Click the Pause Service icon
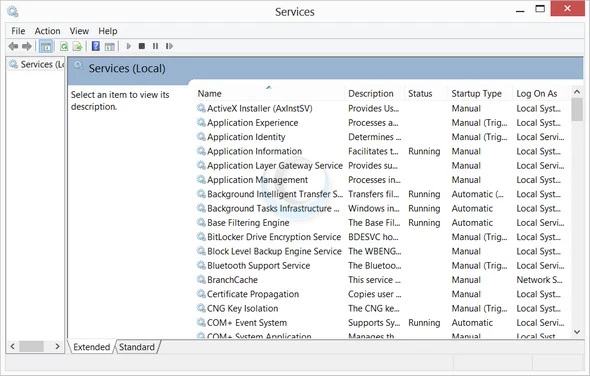 click(x=155, y=46)
